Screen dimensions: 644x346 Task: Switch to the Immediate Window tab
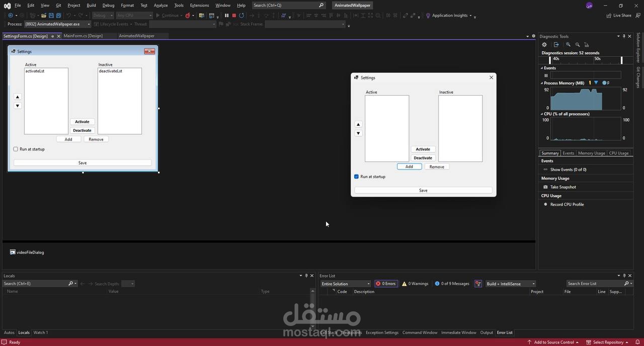pyautogui.click(x=459, y=332)
